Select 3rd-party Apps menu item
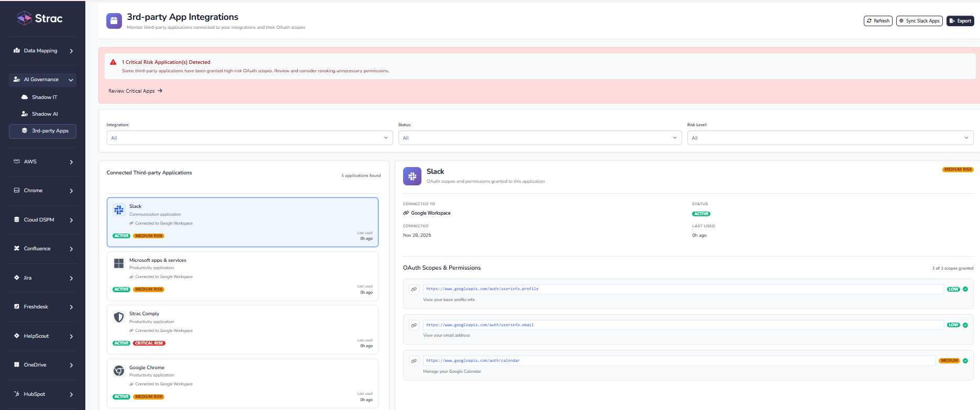 point(42,131)
